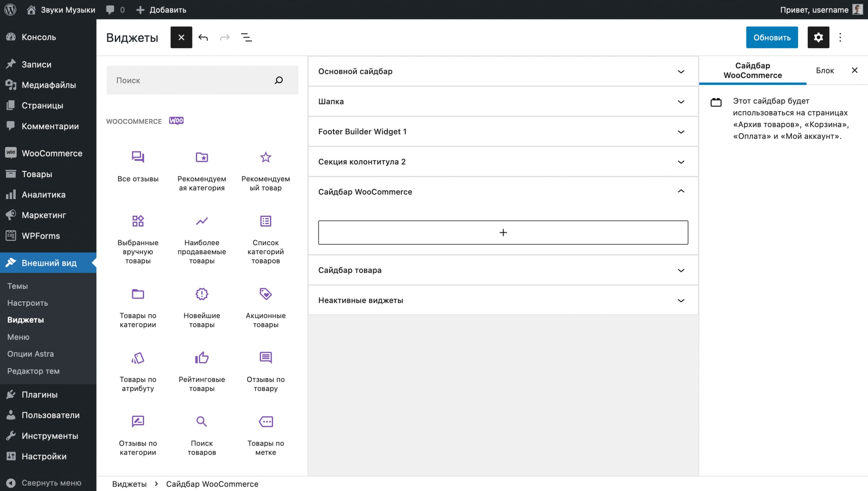
Task: Insert the 'Рекомендуемая категория' block
Action: coord(202,171)
